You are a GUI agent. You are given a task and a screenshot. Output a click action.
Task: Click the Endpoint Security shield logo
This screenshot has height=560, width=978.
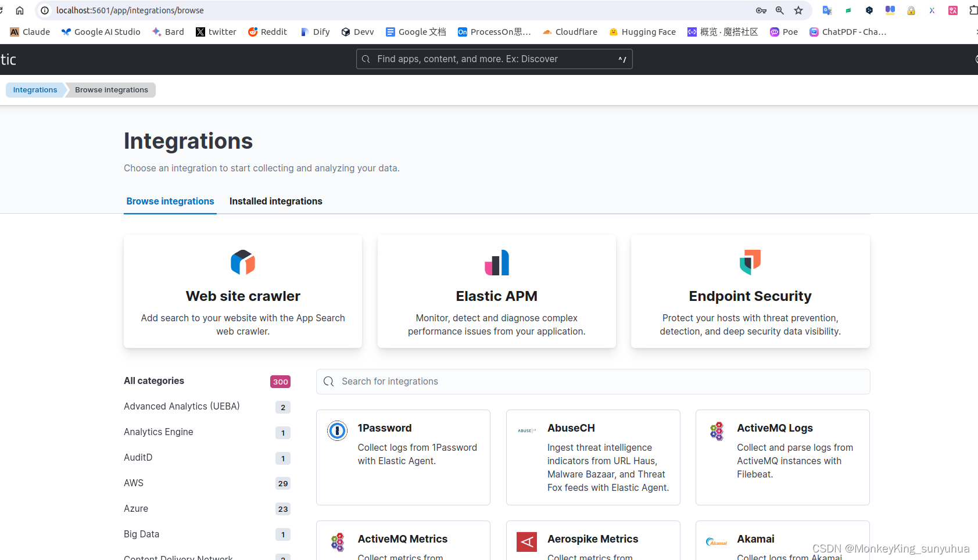750,263
